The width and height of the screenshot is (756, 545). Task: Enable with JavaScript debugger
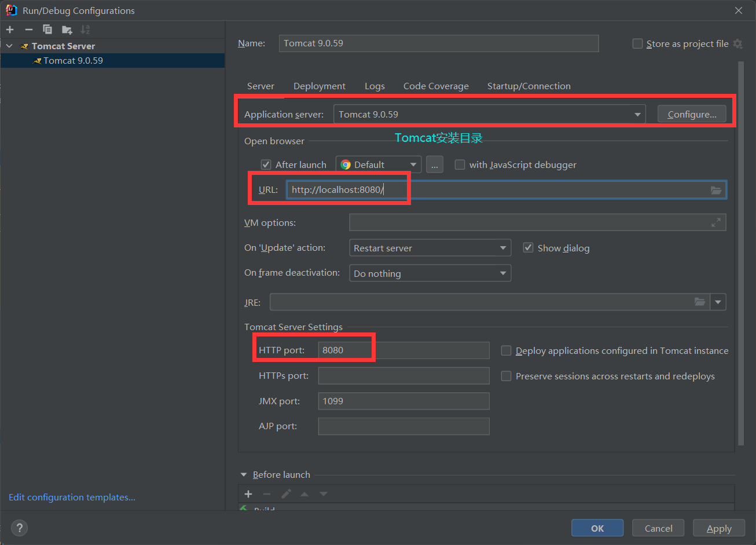coord(460,164)
